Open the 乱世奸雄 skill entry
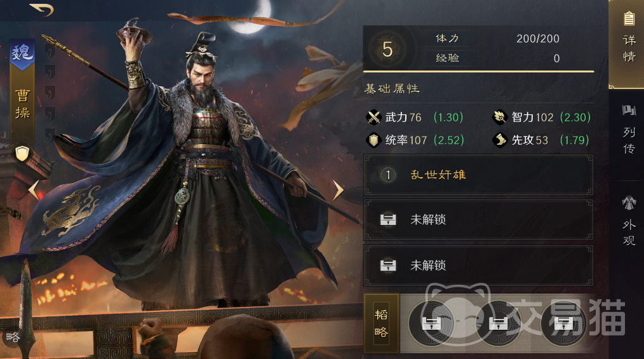 click(x=478, y=175)
